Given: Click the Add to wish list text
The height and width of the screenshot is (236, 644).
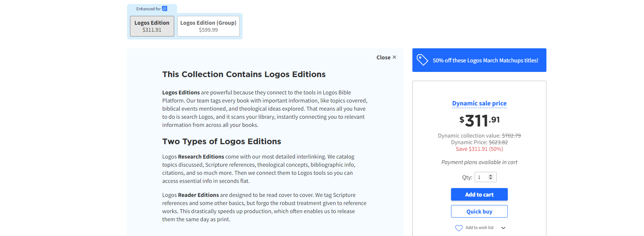Looking at the screenshot, I should coord(479,228).
